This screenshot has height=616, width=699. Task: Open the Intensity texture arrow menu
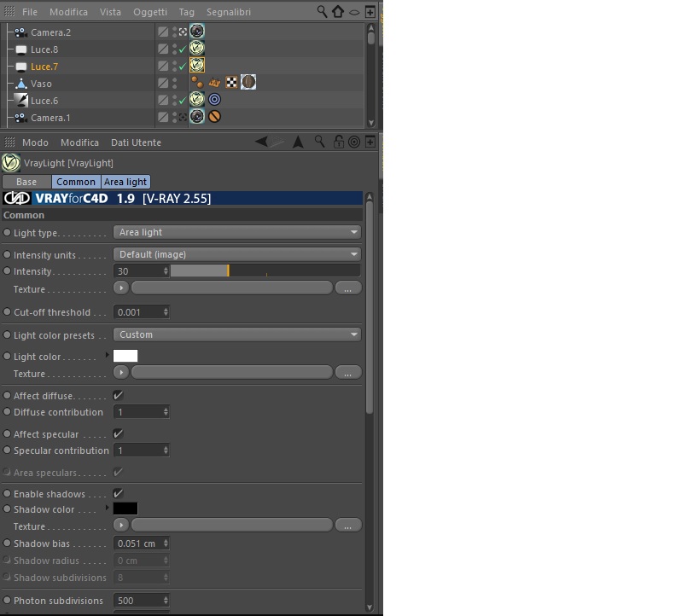(x=121, y=288)
